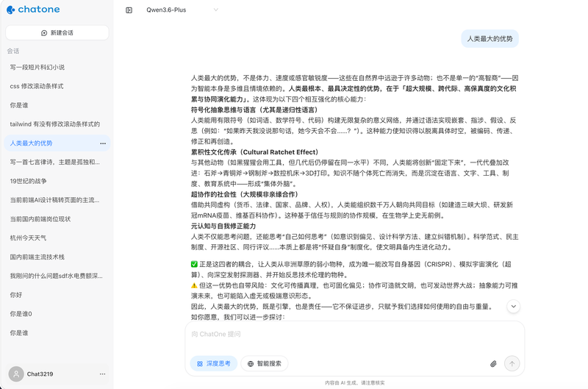The image size is (588, 389).
Task: Open conversation 国内前端主流技术栈
Action: point(57,257)
